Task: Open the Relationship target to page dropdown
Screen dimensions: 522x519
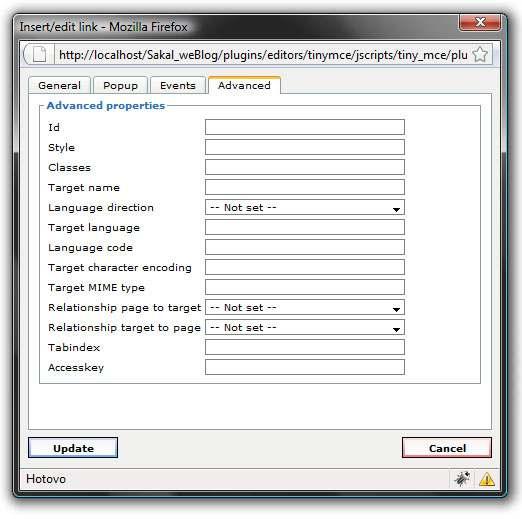Action: click(x=305, y=327)
